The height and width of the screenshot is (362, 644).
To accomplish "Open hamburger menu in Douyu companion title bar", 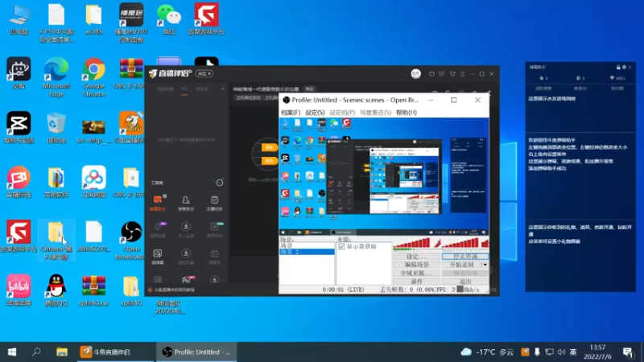I will 462,74.
